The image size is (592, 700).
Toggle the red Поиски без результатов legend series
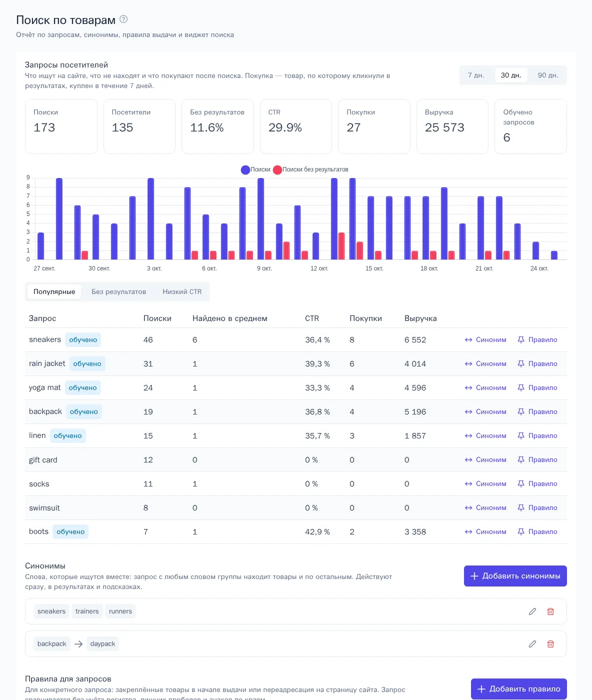(x=310, y=169)
